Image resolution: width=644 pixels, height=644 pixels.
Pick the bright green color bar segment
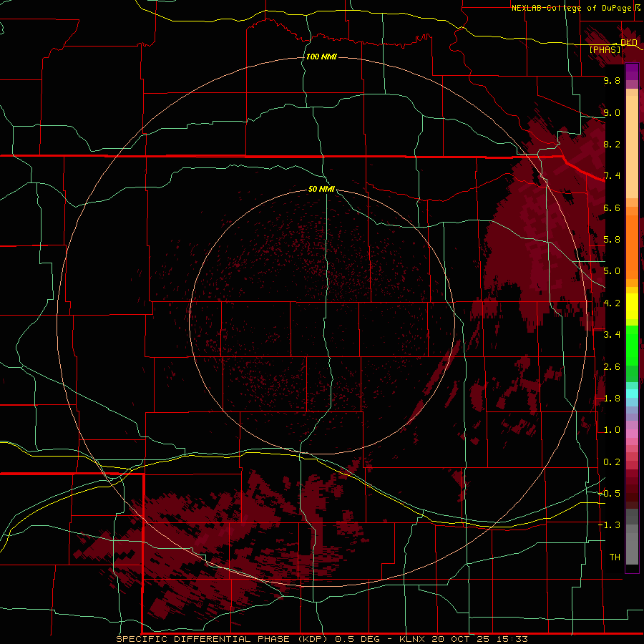632,345
